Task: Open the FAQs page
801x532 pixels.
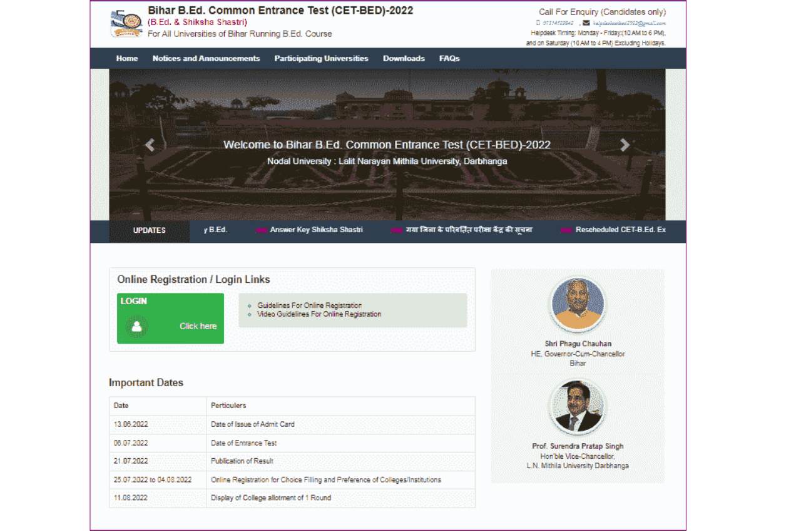Action: click(x=450, y=58)
